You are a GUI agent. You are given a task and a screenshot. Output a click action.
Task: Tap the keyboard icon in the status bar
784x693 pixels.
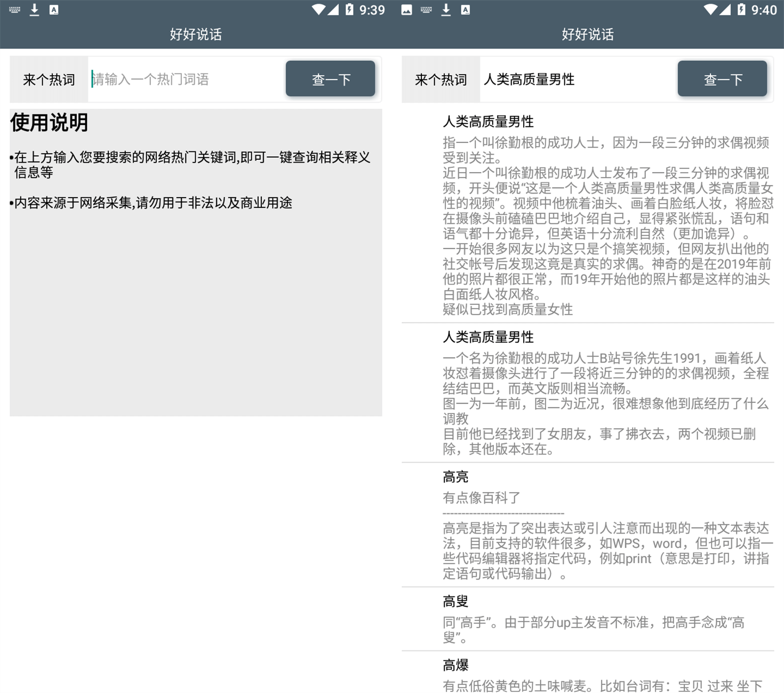[14, 9]
